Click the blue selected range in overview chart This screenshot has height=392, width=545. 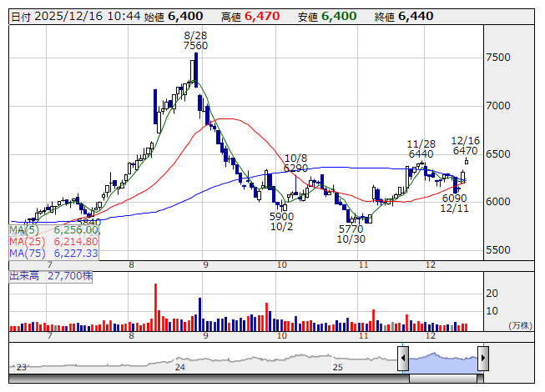coord(442,359)
